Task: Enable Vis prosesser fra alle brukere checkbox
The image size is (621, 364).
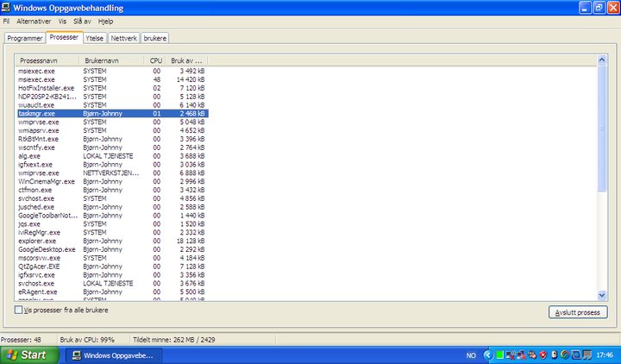Action: click(x=18, y=310)
